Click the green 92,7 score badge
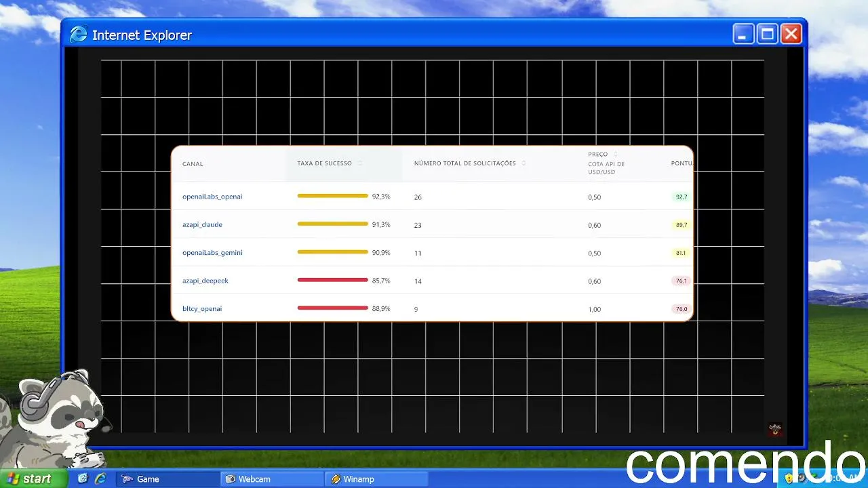 pos(681,197)
